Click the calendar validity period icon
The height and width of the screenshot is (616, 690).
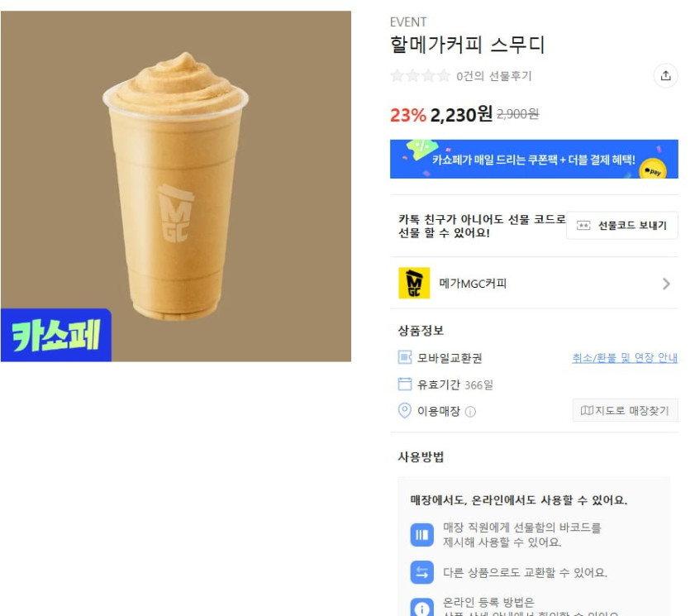[x=404, y=384]
